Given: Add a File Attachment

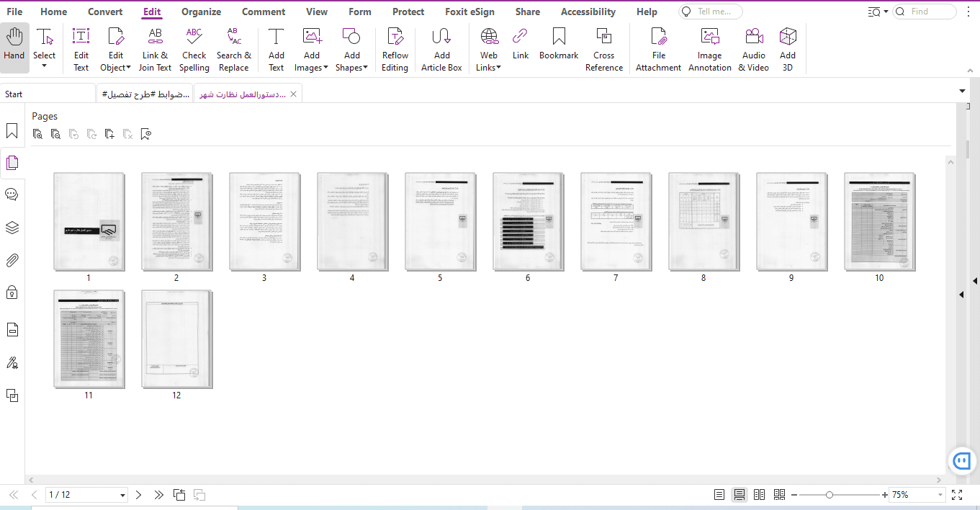Looking at the screenshot, I should pos(658,49).
